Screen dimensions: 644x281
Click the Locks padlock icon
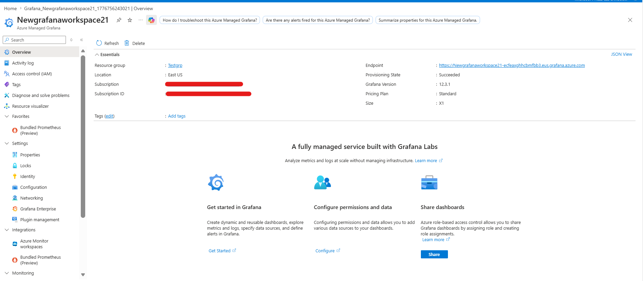pos(15,165)
